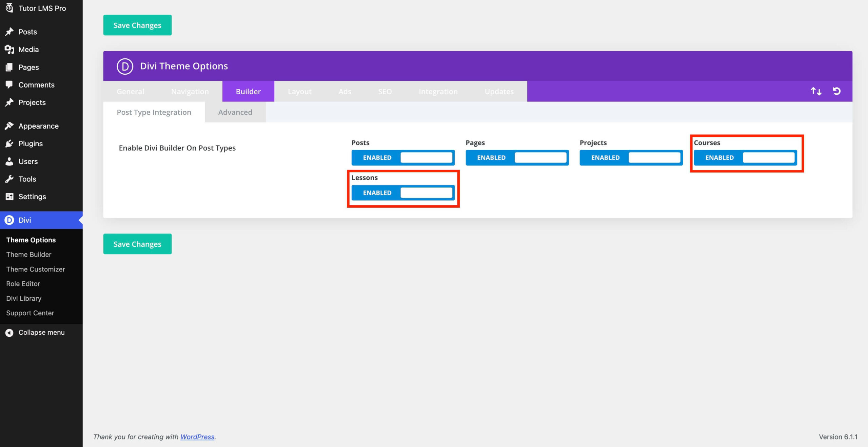Open Appearance in sidebar menu
This screenshot has height=447, width=868.
pyautogui.click(x=41, y=126)
